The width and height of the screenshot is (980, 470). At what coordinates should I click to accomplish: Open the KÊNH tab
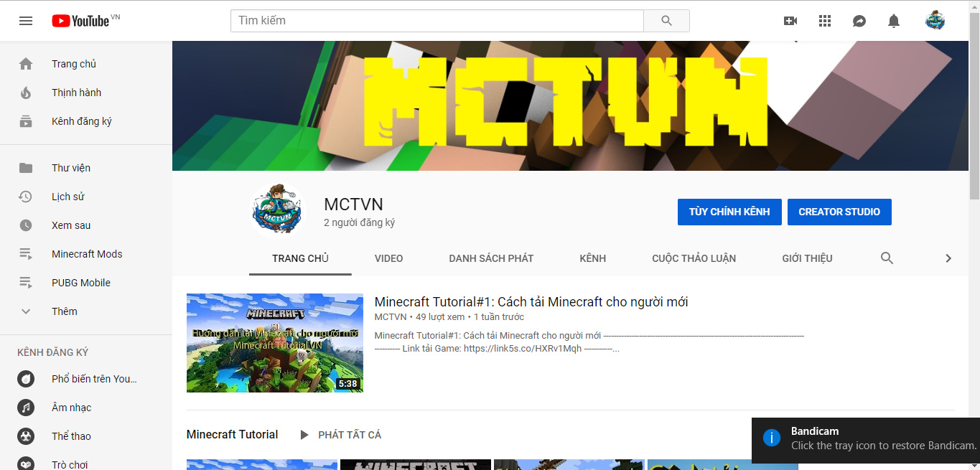coord(593,258)
